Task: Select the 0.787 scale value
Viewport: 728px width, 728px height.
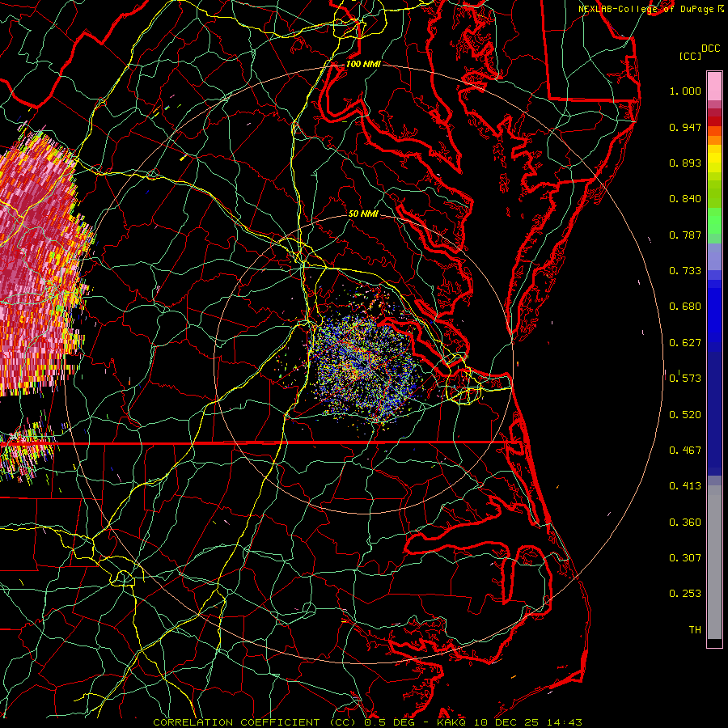Action: click(685, 235)
